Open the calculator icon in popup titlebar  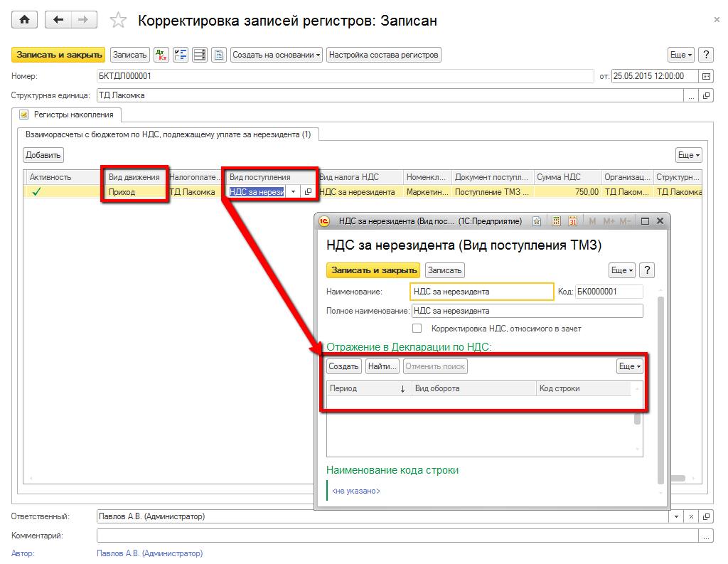pos(556,221)
